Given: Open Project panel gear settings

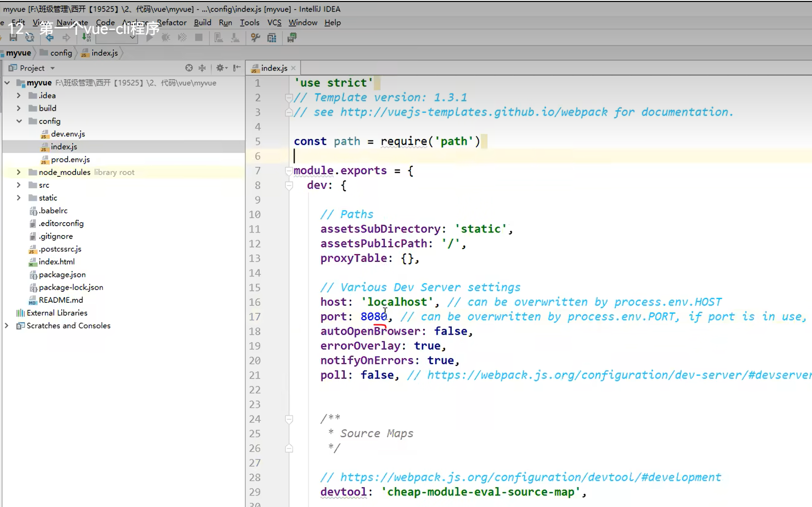Looking at the screenshot, I should tap(221, 68).
